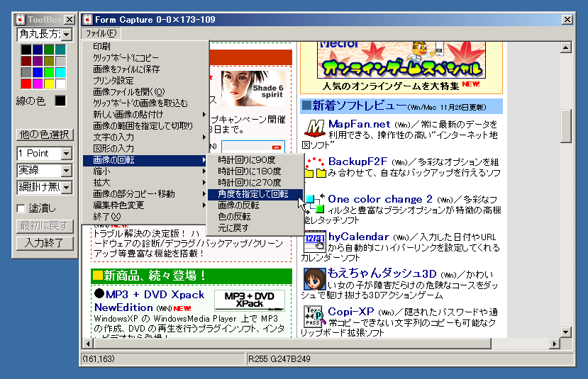Pick the olive color swatch
The image size is (588, 379).
coord(49,61)
